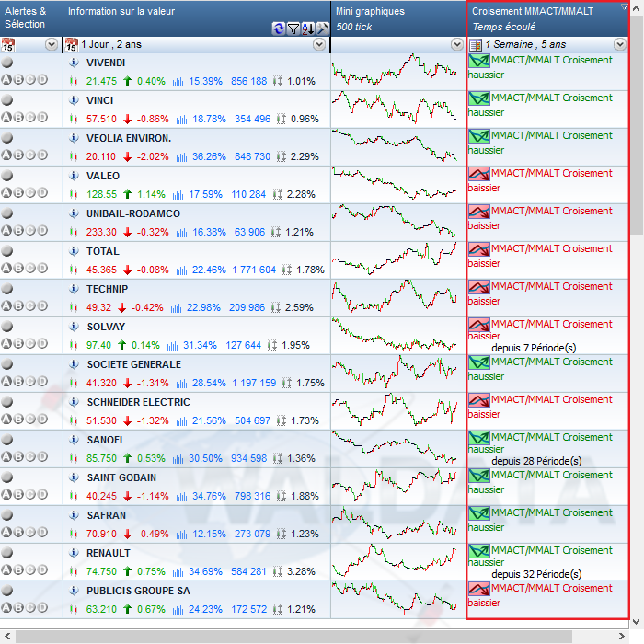Toggle selection B for TECHNIP
This screenshot has width=644, height=644.
click(x=18, y=306)
